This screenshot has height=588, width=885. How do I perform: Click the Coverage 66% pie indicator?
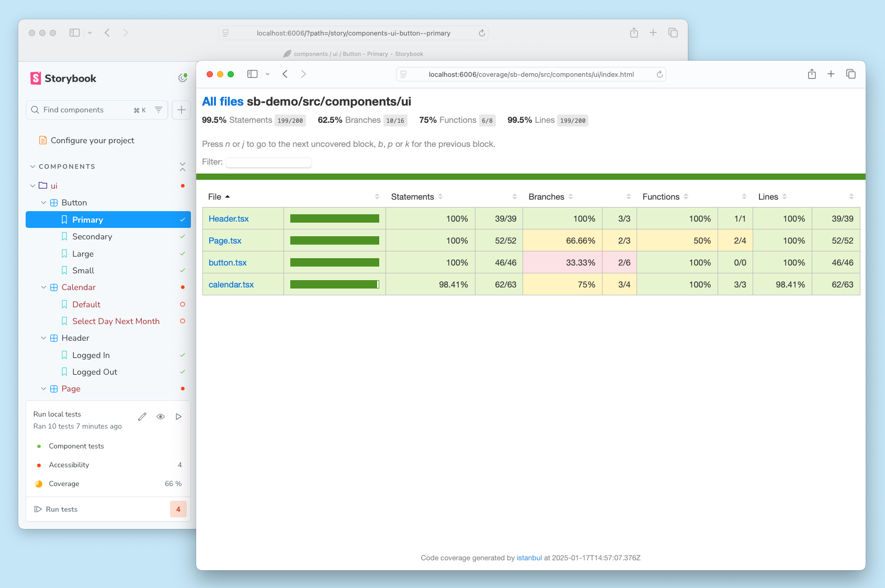(39, 483)
